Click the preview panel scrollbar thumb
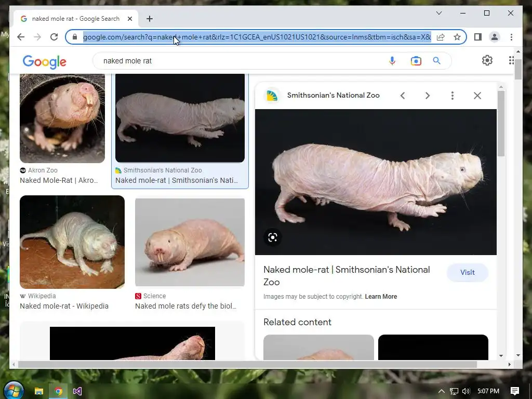Screen dimensions: 532x399 point(501,124)
